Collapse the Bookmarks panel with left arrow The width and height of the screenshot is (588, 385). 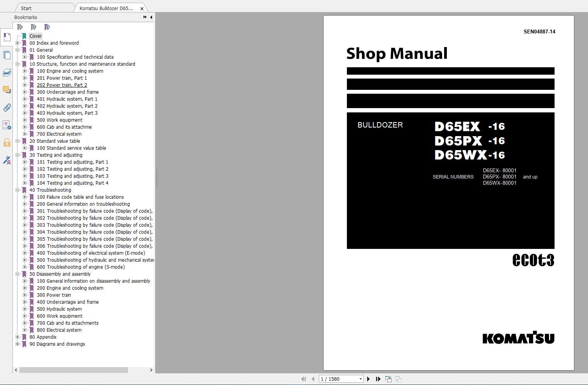point(151,17)
